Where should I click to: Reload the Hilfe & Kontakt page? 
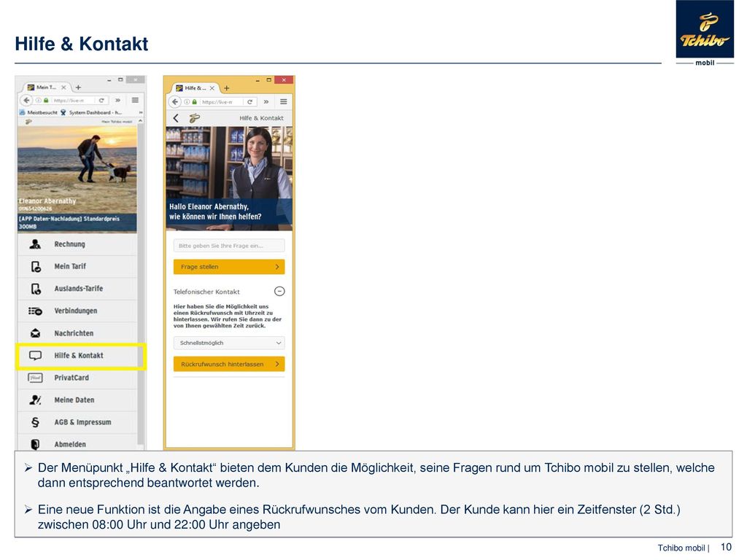[249, 101]
